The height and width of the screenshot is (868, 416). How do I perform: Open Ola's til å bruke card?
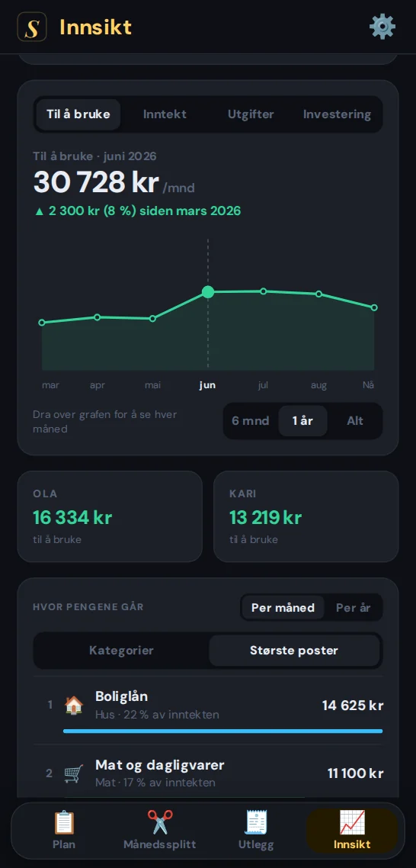click(x=110, y=516)
